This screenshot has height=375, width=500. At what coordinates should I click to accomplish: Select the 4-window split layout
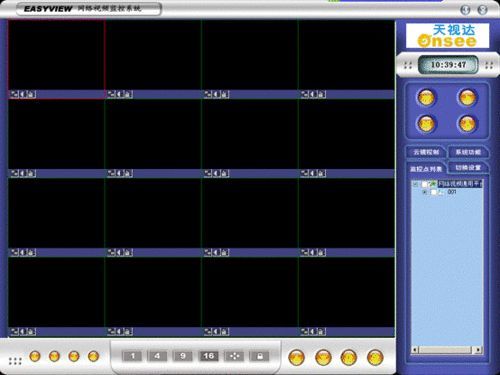pos(157,356)
